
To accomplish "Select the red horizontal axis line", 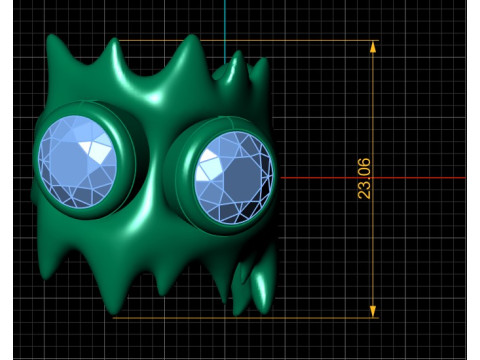I will (373, 178).
